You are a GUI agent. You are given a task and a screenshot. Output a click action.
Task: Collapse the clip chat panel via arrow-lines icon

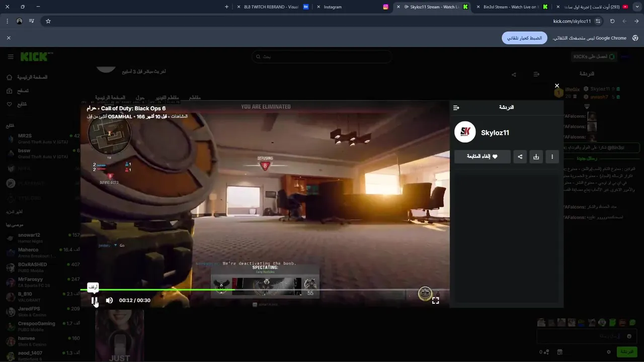click(x=456, y=108)
